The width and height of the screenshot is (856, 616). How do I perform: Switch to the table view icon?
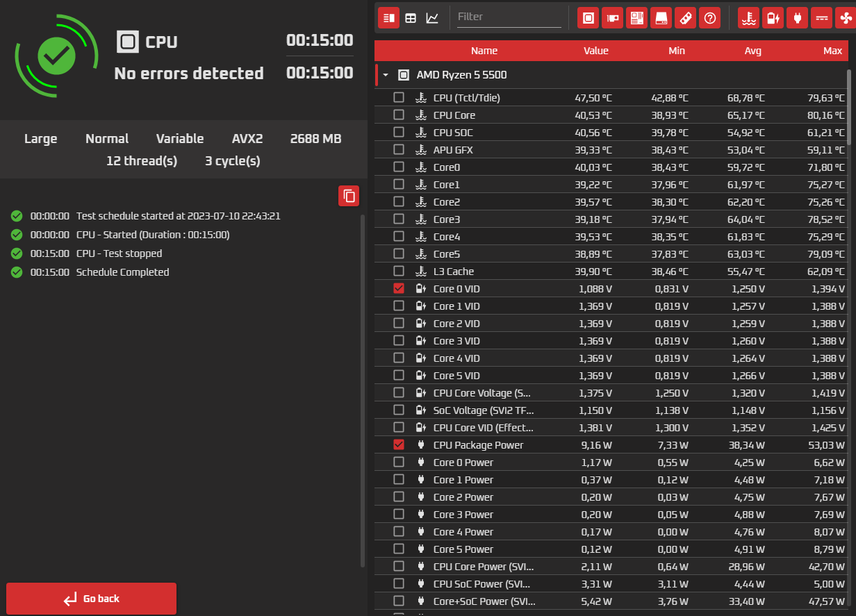(411, 18)
